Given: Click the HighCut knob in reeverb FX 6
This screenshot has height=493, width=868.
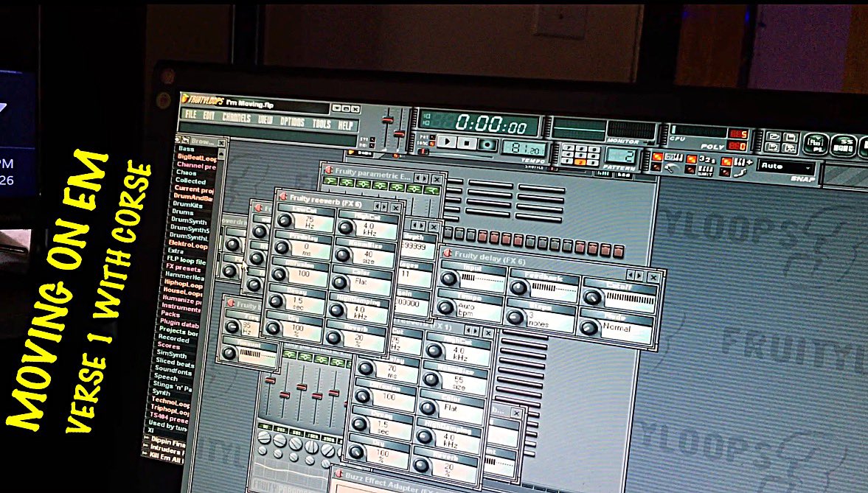Looking at the screenshot, I should pyautogui.click(x=345, y=227).
